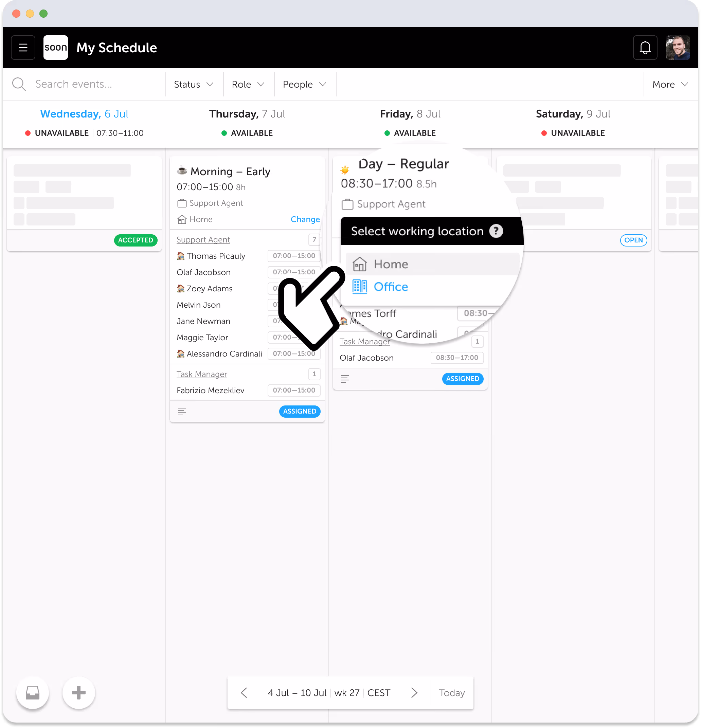701x728 pixels.
Task: Open the navigation hamburger menu
Action: [x=23, y=48]
